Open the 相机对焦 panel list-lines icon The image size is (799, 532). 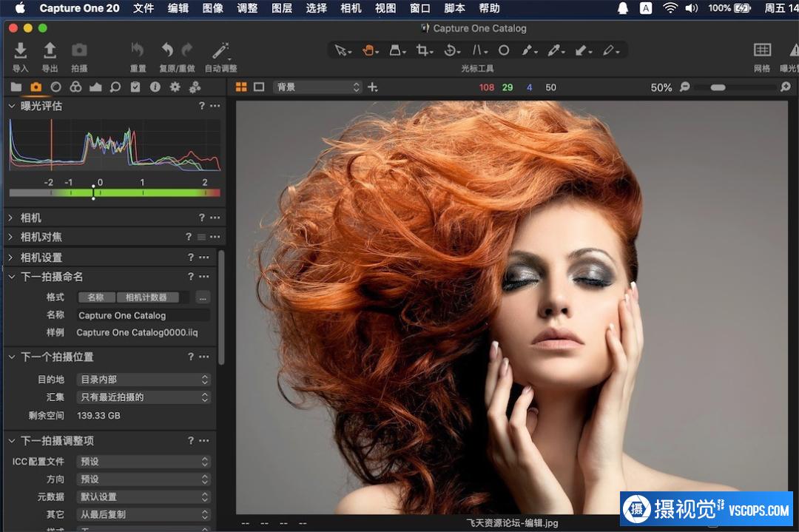coord(202,237)
